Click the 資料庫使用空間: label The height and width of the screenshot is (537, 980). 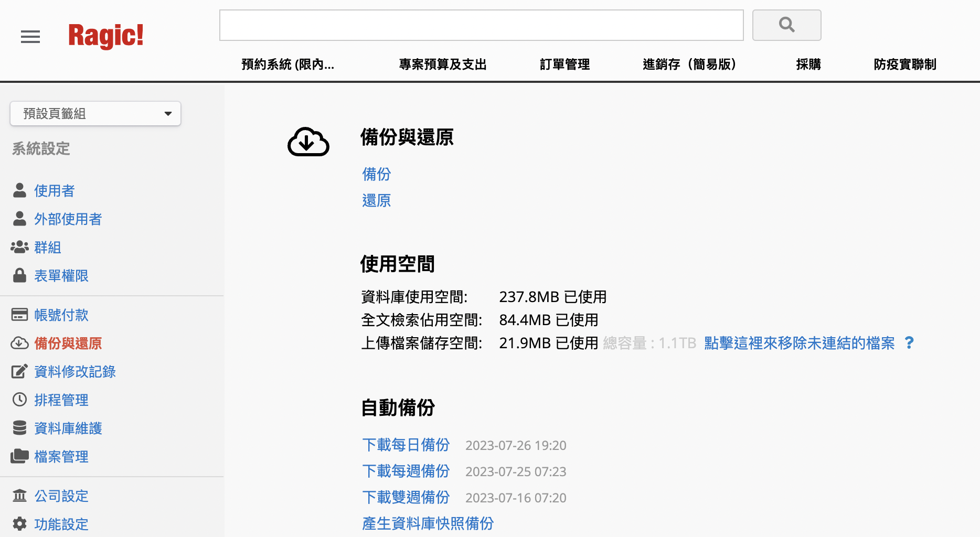coord(414,297)
